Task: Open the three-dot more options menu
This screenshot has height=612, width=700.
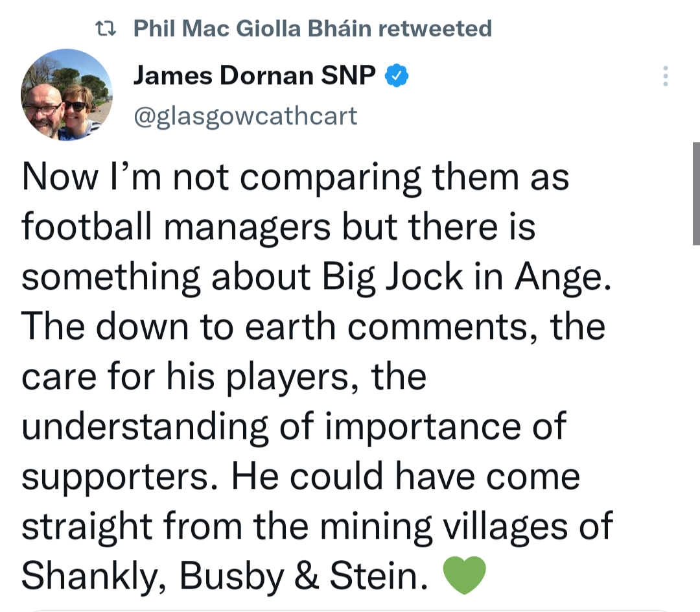Action: point(665,76)
